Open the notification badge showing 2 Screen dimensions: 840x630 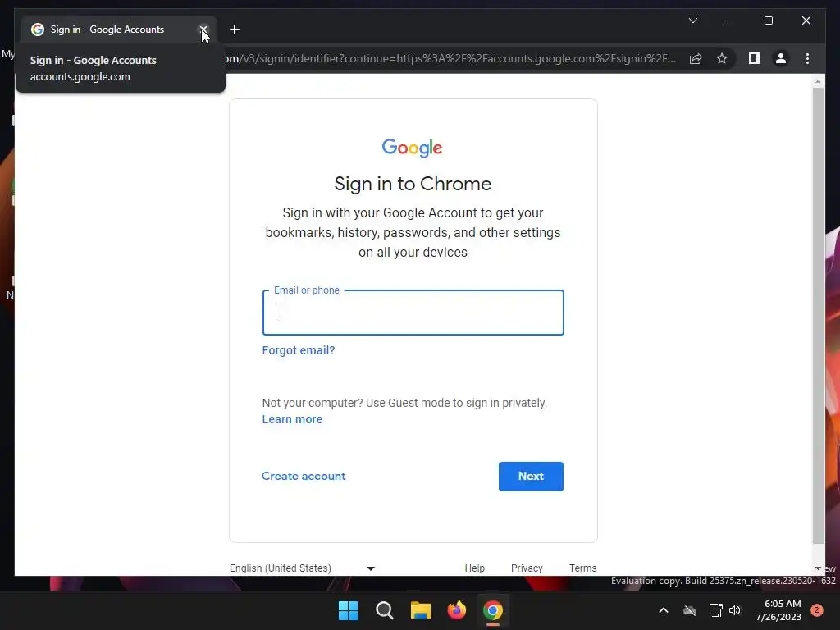point(817,610)
